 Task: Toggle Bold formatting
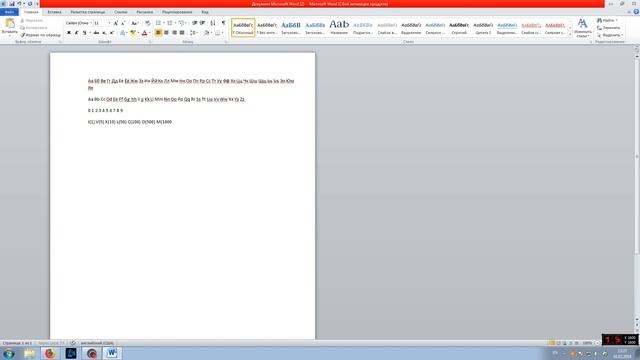69,33
